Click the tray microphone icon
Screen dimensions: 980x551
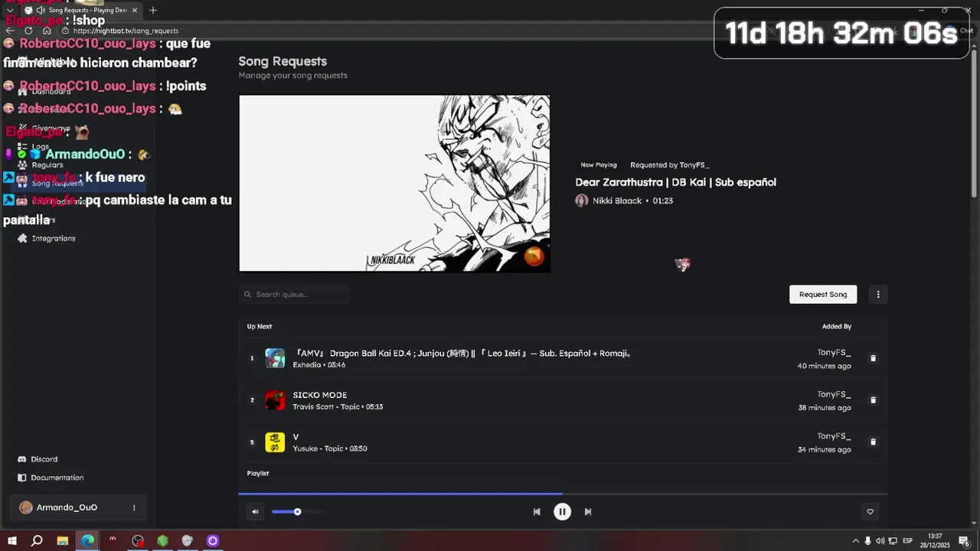tap(867, 541)
